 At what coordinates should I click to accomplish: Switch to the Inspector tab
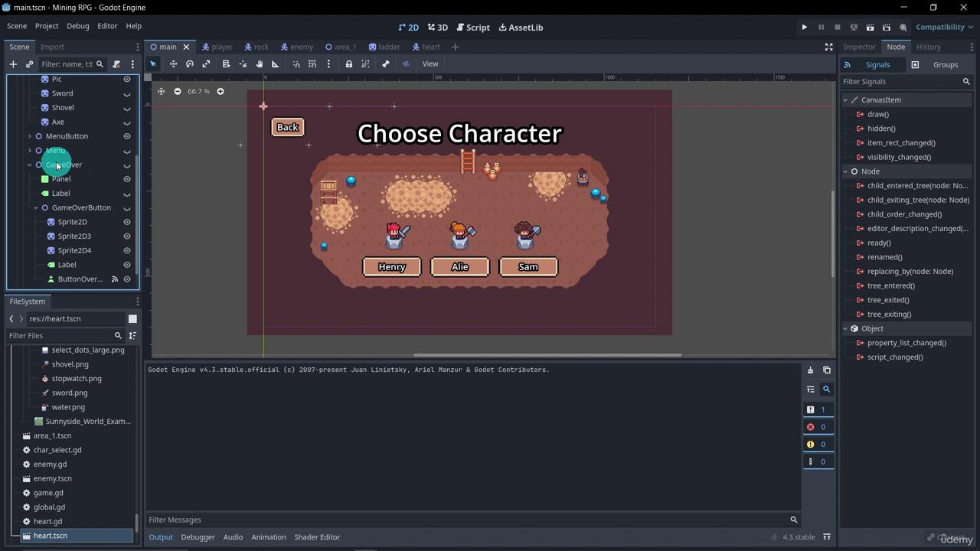pyautogui.click(x=859, y=47)
